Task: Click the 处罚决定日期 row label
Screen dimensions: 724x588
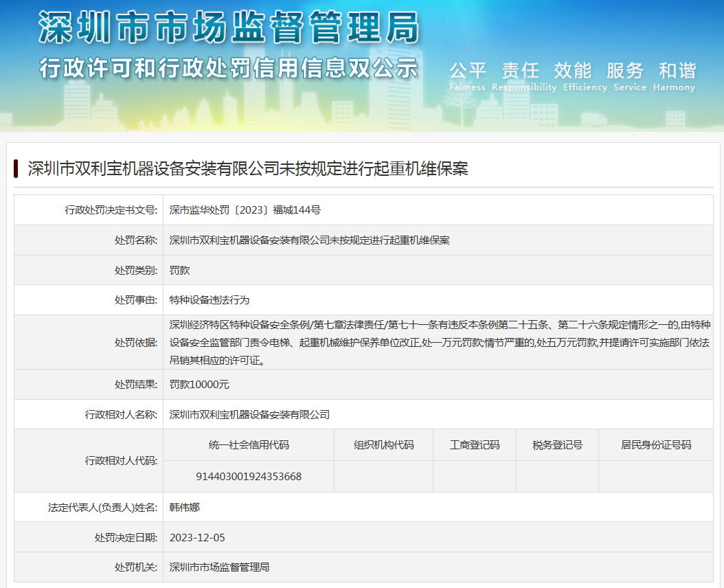Action: tap(126, 538)
